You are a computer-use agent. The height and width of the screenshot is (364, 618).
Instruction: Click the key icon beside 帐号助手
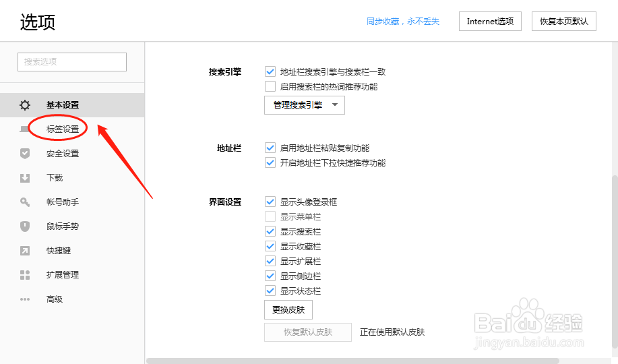pos(25,202)
